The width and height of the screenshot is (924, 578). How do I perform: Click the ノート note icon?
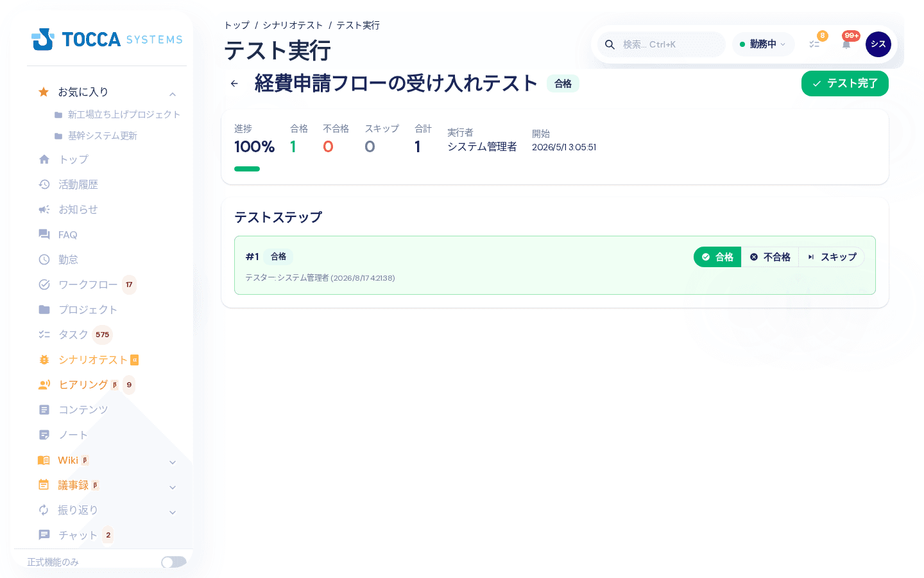(x=44, y=435)
